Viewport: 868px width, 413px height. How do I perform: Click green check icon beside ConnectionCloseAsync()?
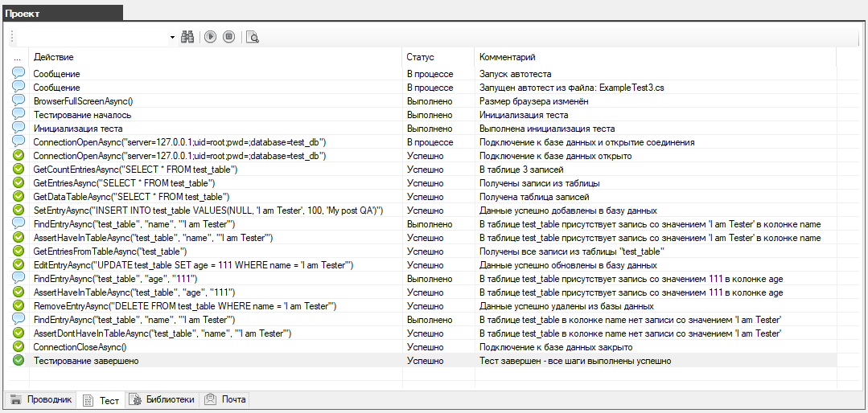(19, 347)
